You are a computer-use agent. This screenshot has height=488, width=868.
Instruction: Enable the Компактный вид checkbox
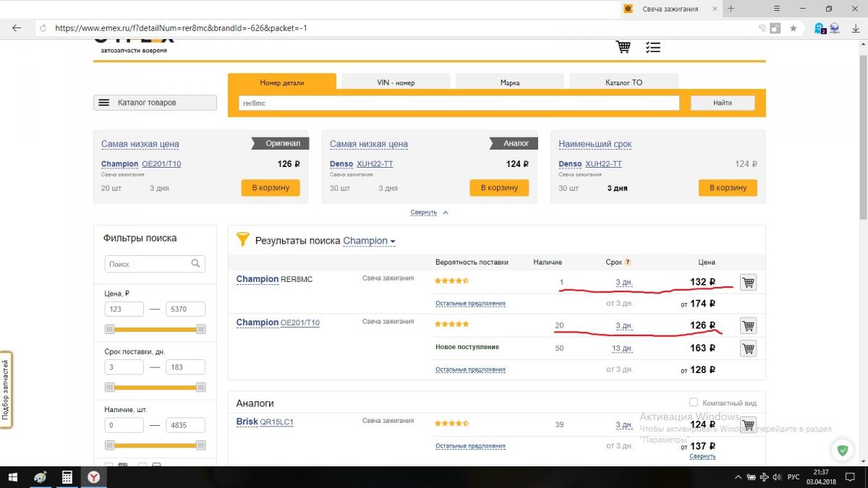point(694,402)
